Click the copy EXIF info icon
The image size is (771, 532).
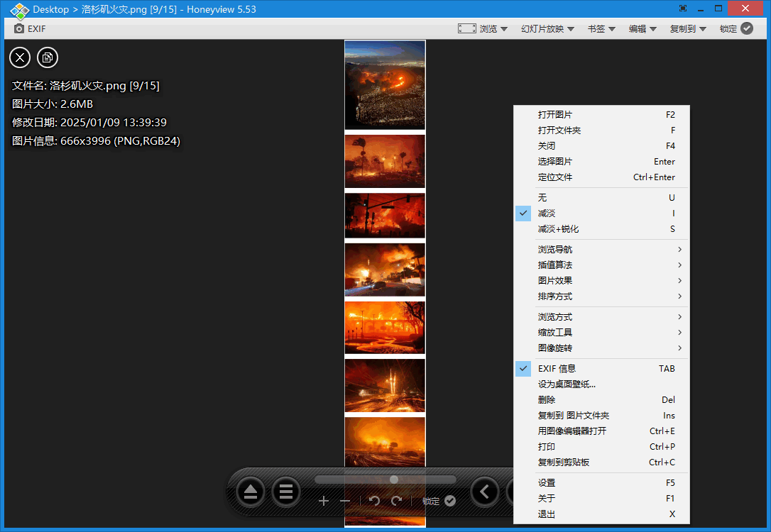pyautogui.click(x=47, y=57)
